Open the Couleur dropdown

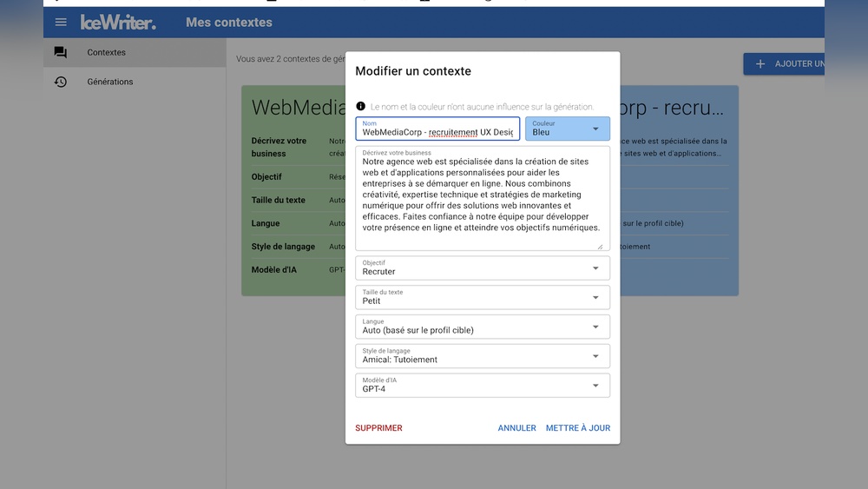pos(568,129)
